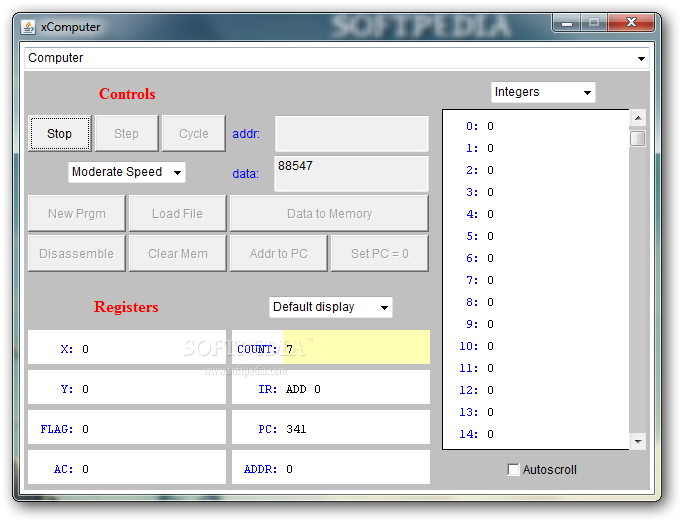
Task: Click the memory scrollbar thumb
Action: (x=638, y=139)
